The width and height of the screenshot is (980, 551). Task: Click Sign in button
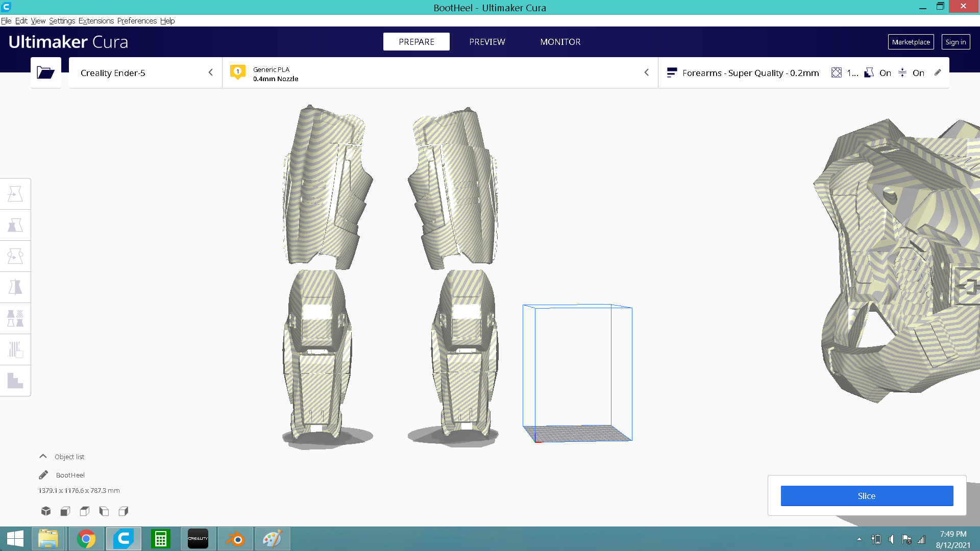(956, 42)
